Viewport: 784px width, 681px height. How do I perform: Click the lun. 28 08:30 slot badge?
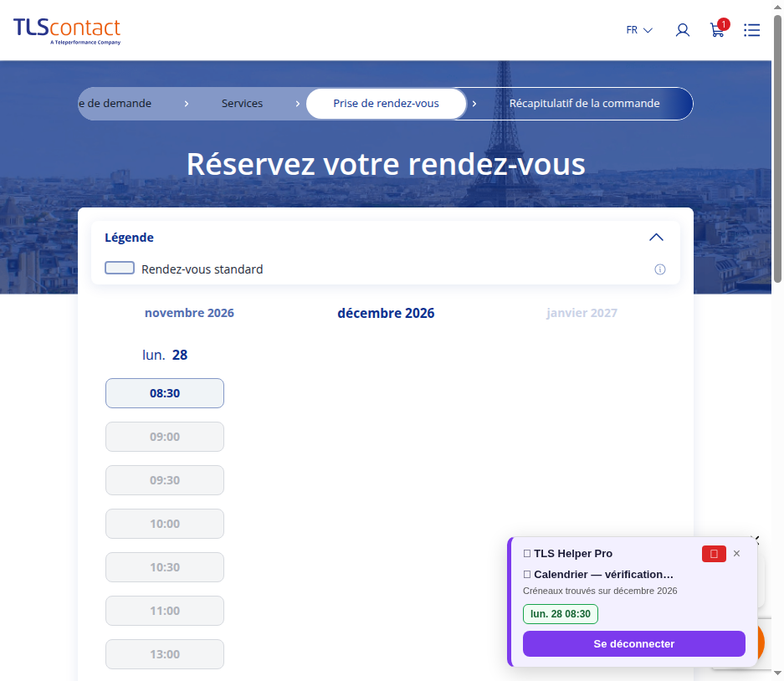561,614
